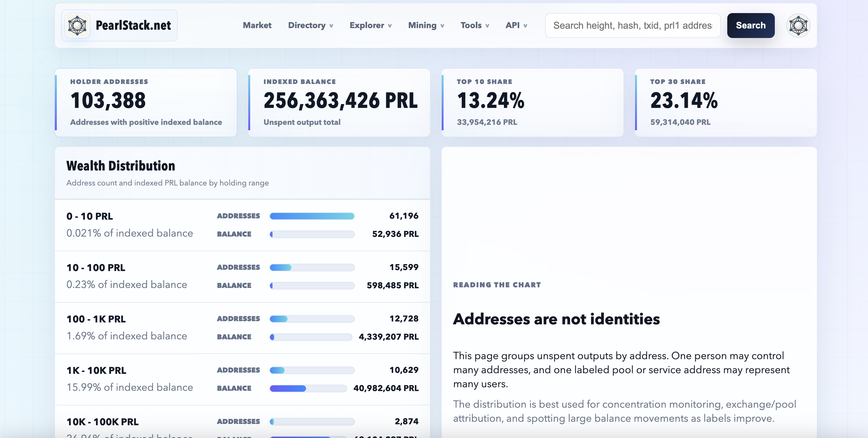868x438 pixels.
Task: Expand the Tools dropdown
Action: coord(475,25)
